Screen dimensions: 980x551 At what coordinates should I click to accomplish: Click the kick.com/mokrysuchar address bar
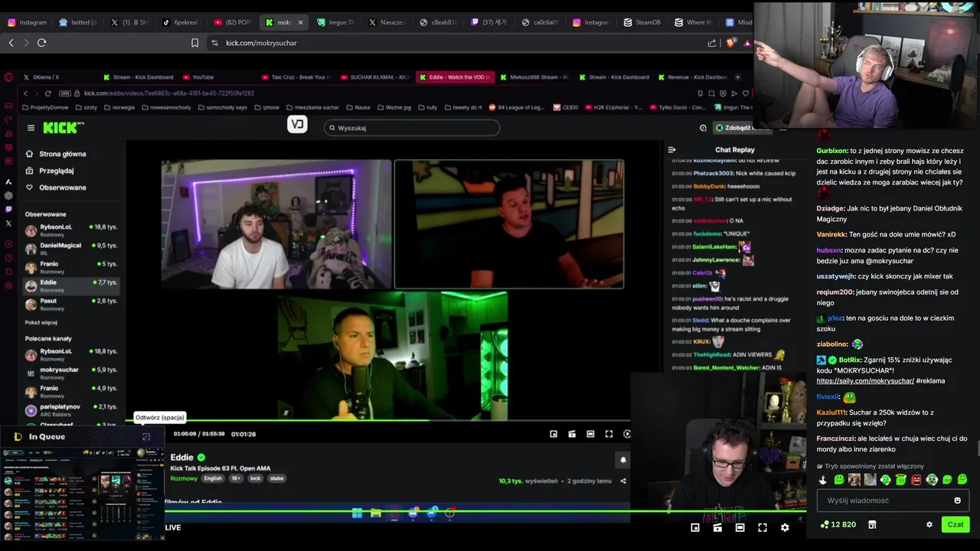459,43
